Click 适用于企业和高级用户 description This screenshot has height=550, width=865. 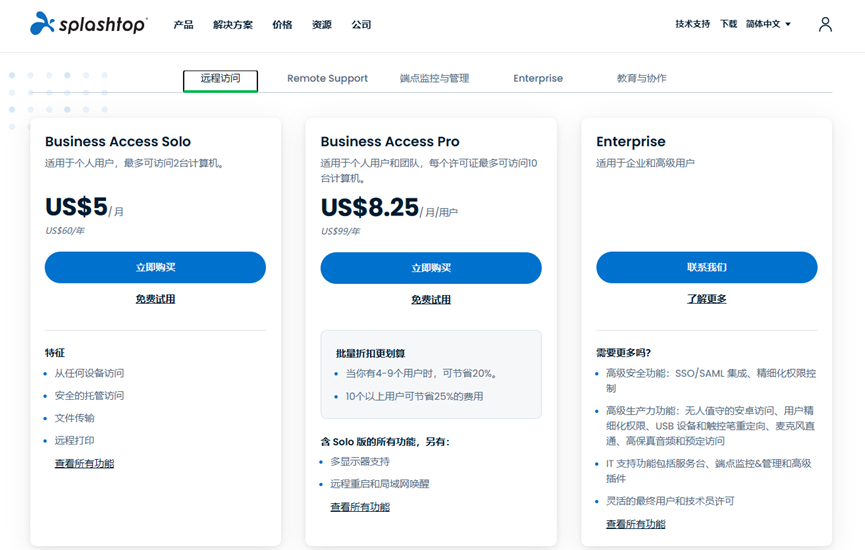coord(645,163)
